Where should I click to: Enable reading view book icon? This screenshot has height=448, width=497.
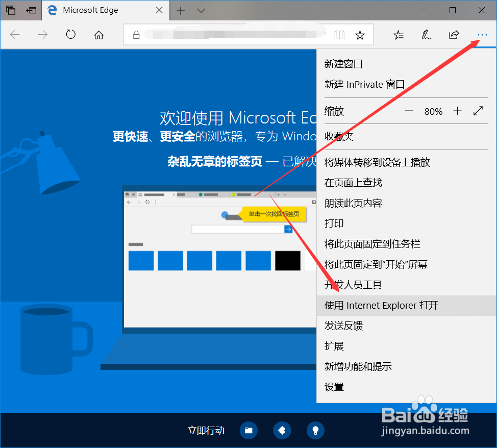pos(339,35)
